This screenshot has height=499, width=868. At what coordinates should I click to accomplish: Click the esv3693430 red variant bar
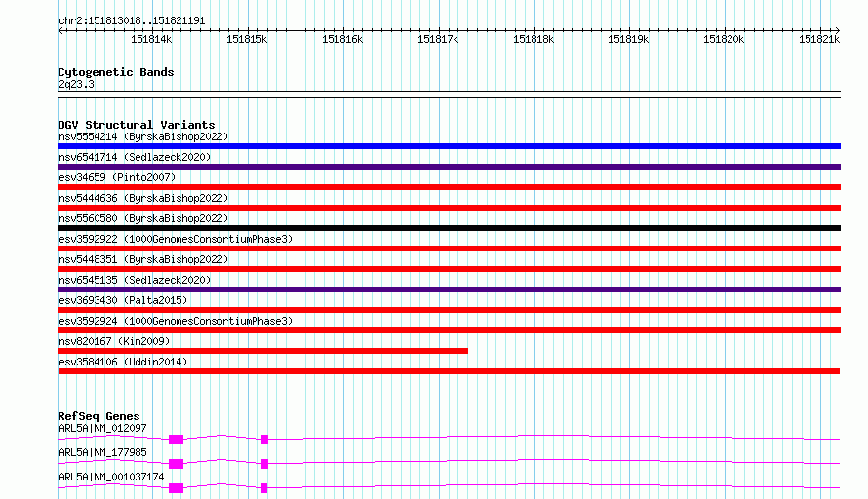(x=449, y=310)
